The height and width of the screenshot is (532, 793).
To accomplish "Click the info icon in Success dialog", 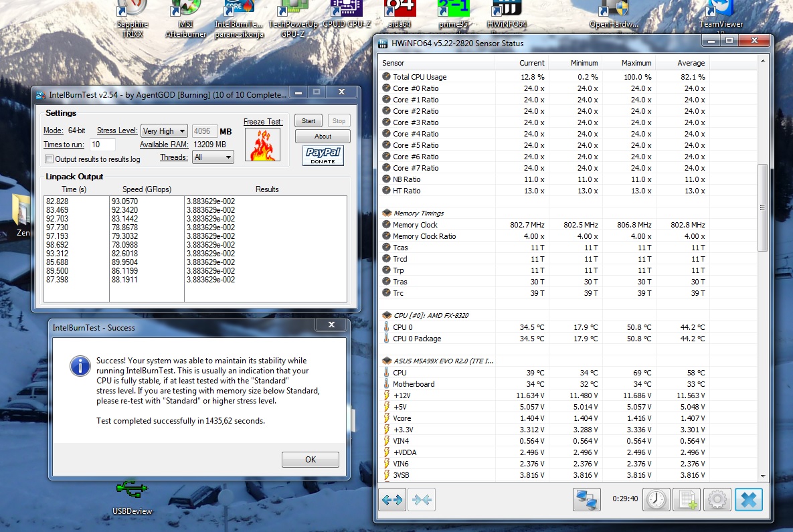I will click(x=80, y=365).
